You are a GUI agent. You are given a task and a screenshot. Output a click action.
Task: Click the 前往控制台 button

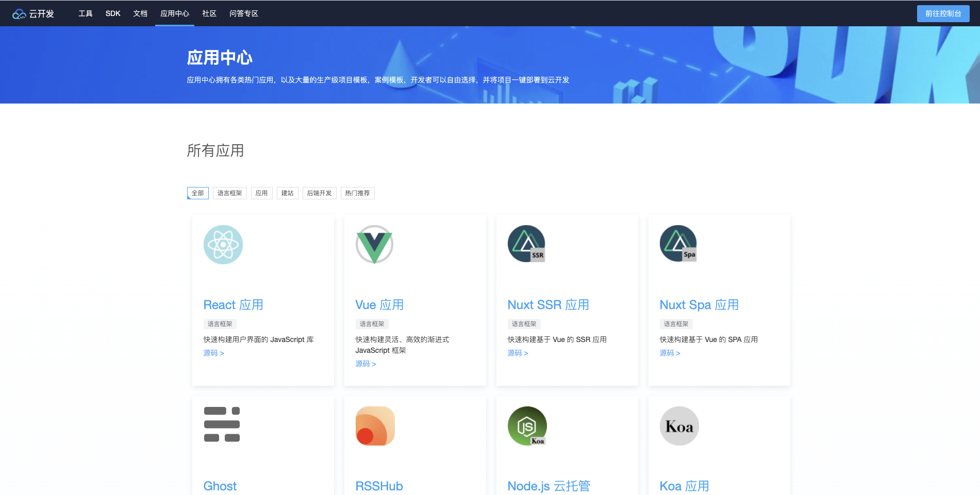(x=943, y=13)
